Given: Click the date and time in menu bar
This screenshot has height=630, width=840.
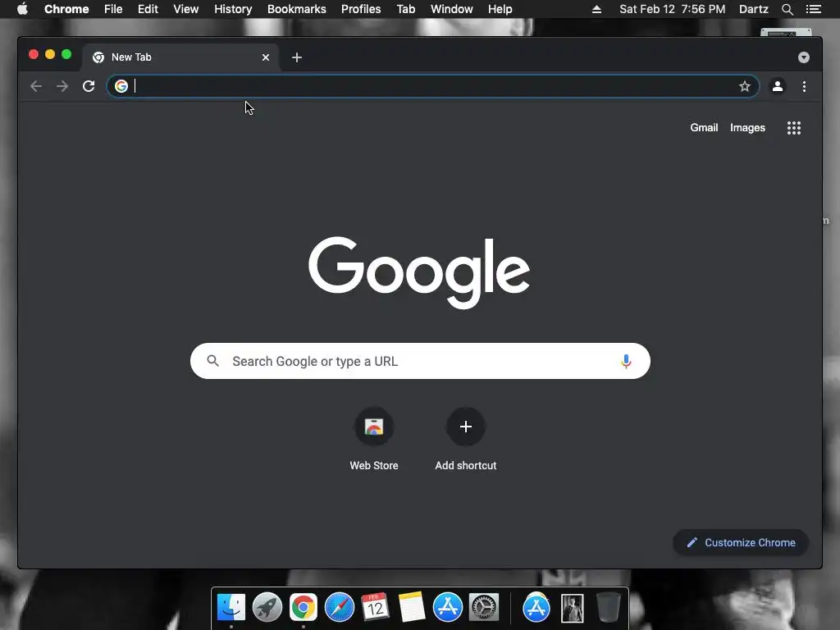Looking at the screenshot, I should point(672,9).
